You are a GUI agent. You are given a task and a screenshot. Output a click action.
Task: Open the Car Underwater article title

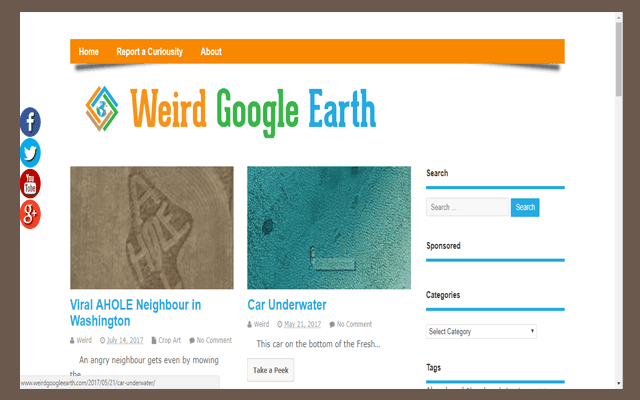[287, 305]
